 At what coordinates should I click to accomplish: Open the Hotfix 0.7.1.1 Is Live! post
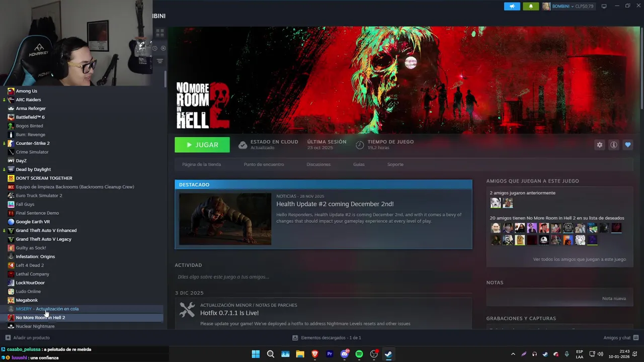[229, 313]
